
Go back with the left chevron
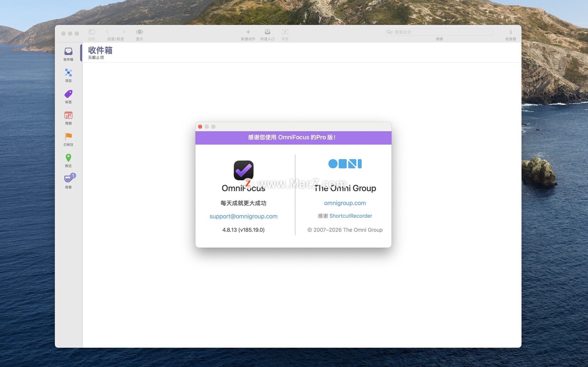point(107,32)
